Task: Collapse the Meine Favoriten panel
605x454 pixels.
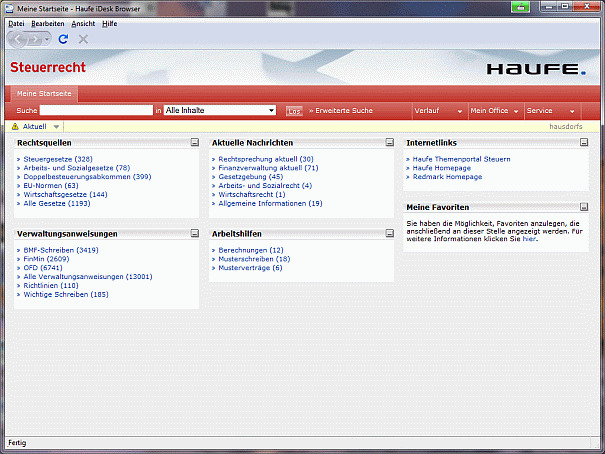Action: (x=584, y=207)
